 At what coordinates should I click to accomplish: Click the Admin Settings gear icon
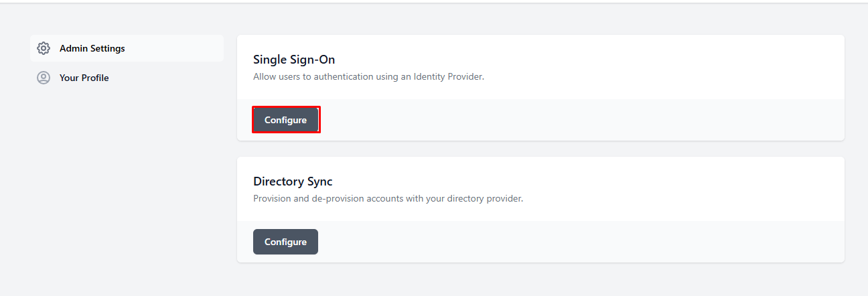(x=44, y=48)
